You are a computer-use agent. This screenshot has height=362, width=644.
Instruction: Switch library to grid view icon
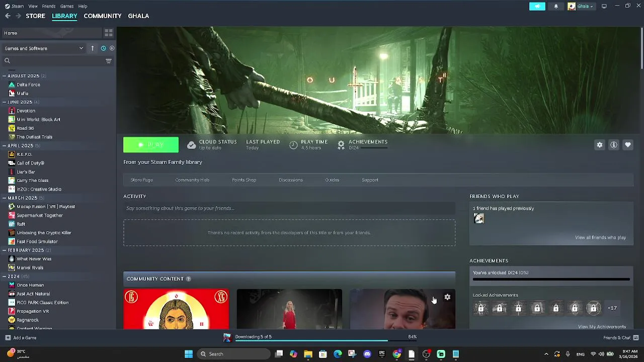pyautogui.click(x=108, y=33)
